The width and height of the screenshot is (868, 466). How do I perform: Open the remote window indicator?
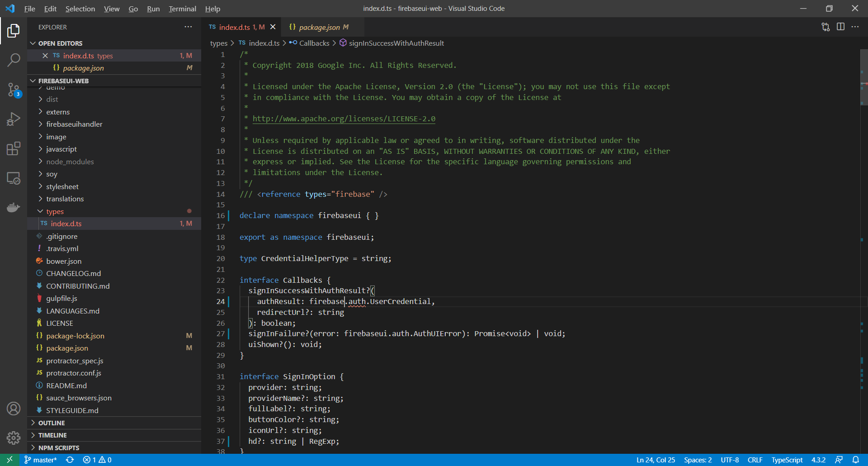(9, 460)
